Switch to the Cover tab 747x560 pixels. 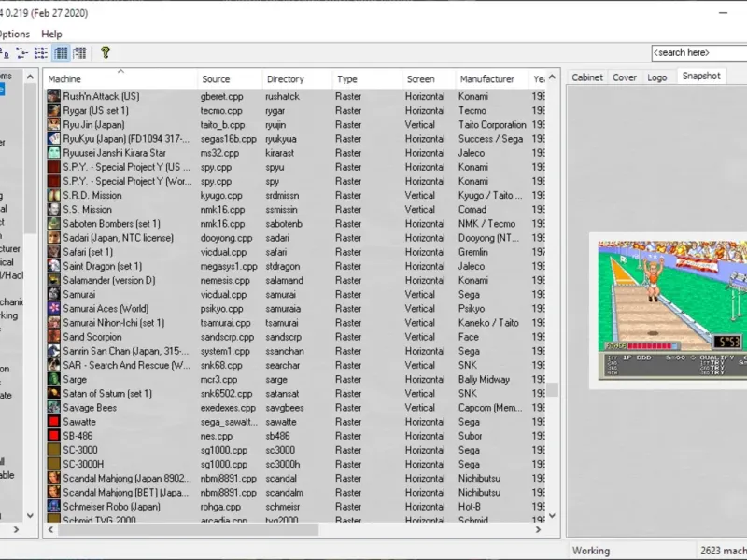pos(624,77)
